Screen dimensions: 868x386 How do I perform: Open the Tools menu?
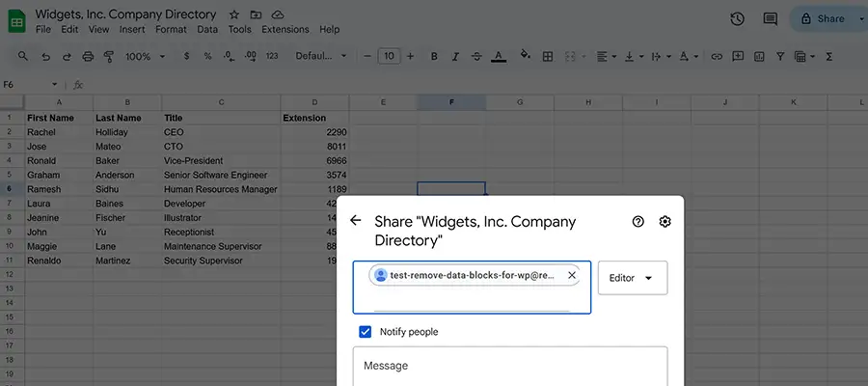(240, 29)
